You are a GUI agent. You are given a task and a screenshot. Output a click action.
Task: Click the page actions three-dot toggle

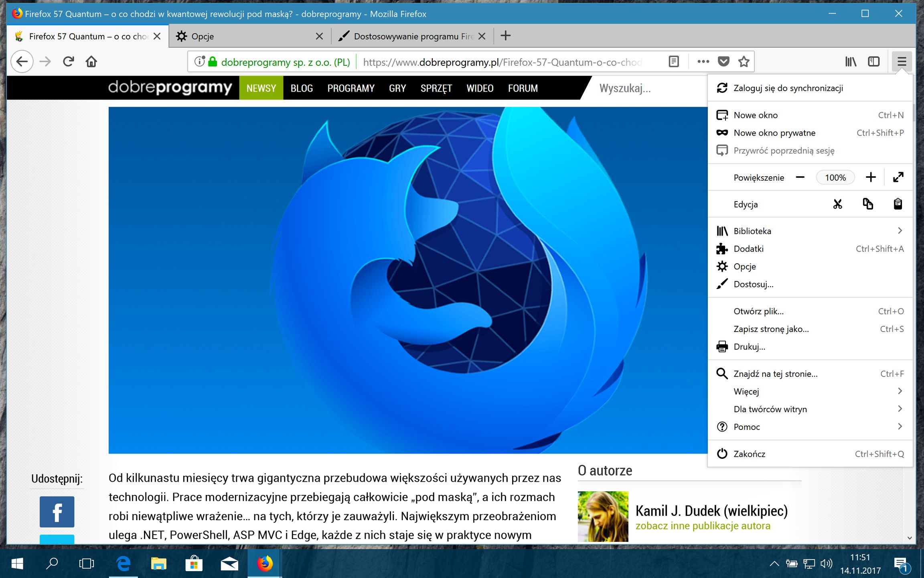pos(703,61)
